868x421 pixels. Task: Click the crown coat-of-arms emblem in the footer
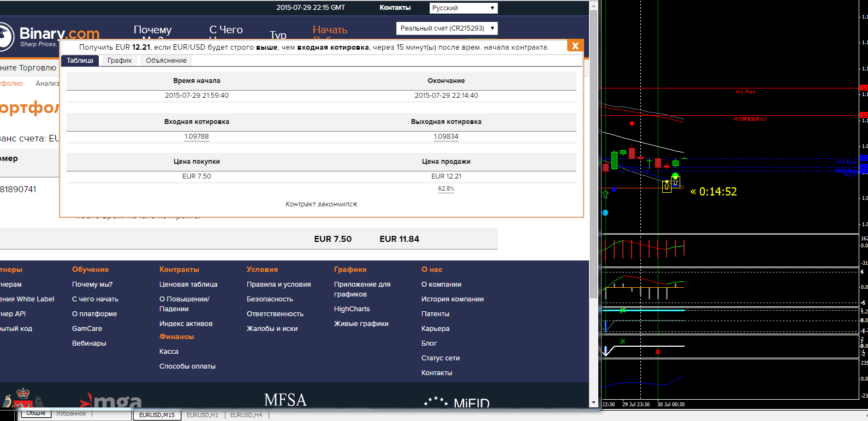[23, 399]
